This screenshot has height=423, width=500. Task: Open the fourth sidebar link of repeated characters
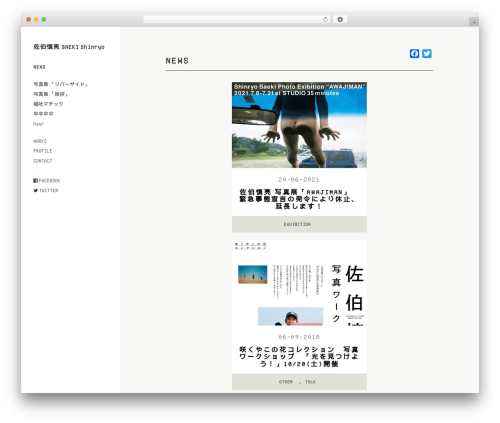pyautogui.click(x=43, y=114)
